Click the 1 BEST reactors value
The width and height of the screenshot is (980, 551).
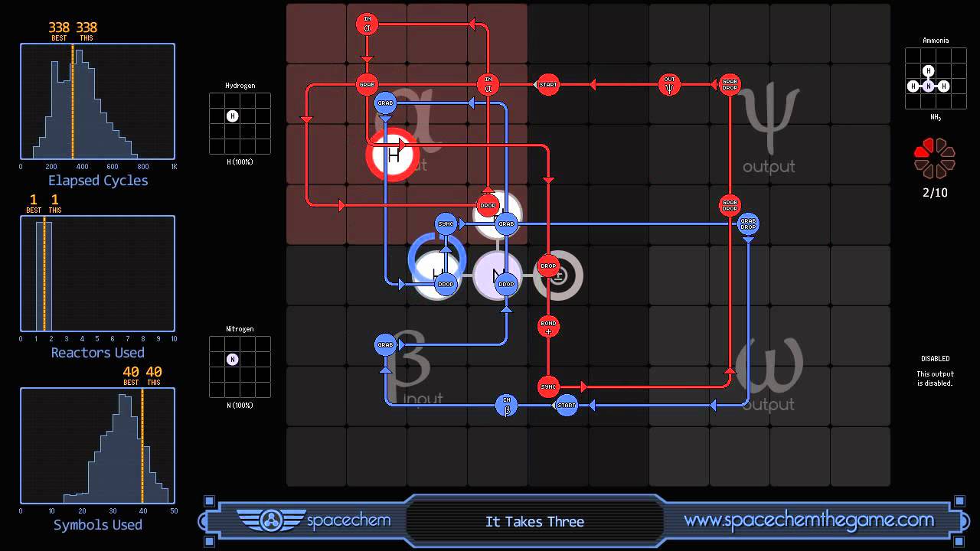(x=33, y=201)
